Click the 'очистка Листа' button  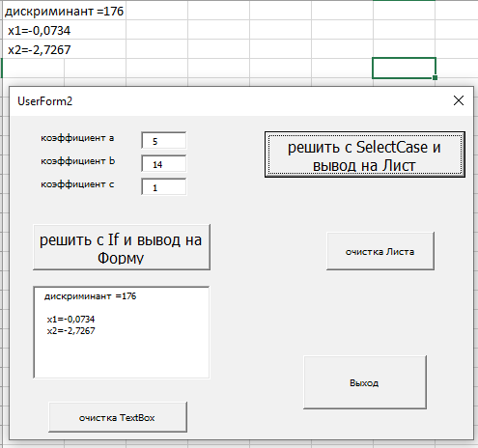point(380,251)
